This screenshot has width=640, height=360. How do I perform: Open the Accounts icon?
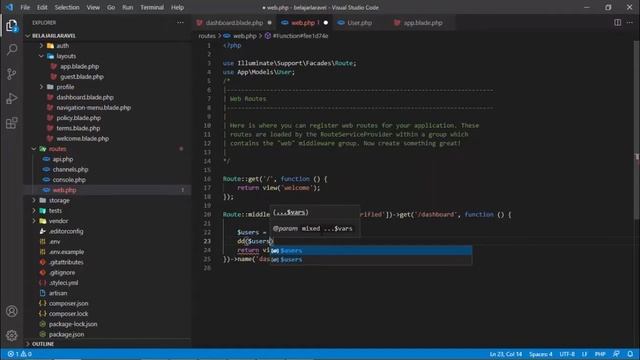point(11,311)
